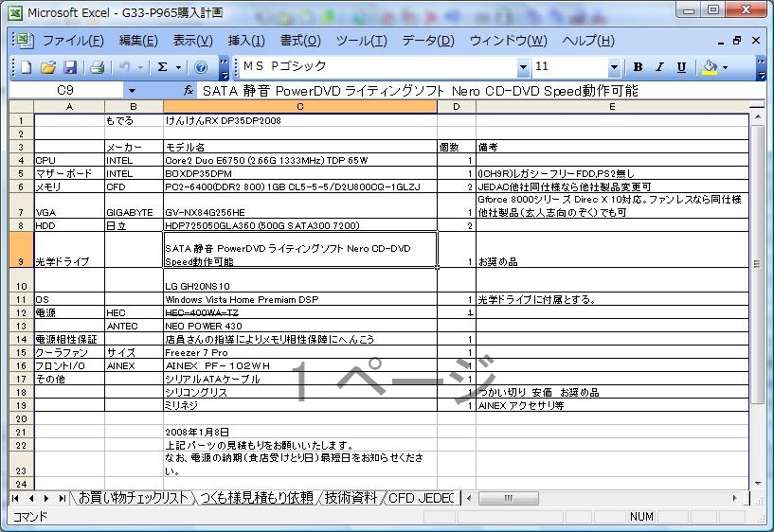Click the horizontal scrollbar right arrow
This screenshot has width=774, height=532.
pos(734,499)
